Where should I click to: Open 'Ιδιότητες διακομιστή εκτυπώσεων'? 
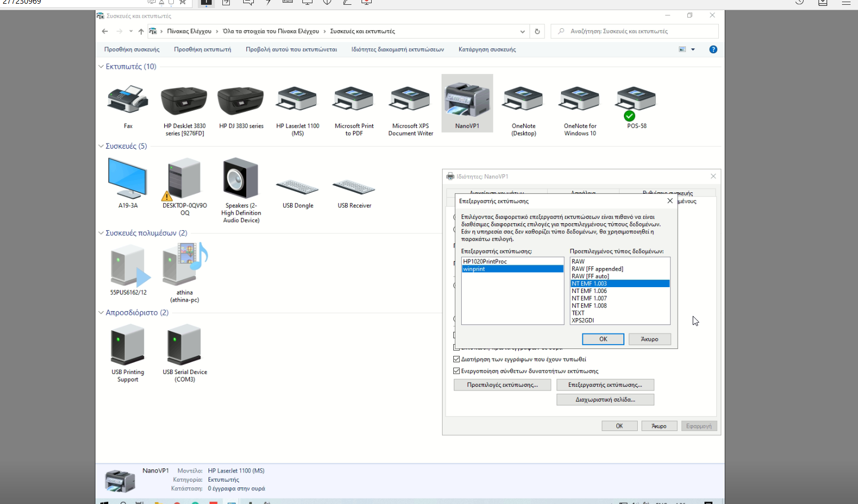click(x=398, y=50)
